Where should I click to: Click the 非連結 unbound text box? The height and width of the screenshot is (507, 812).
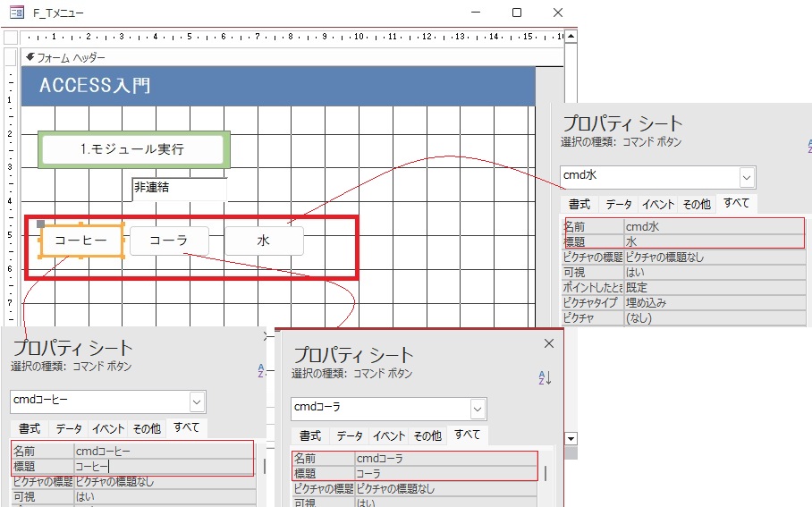click(x=178, y=188)
